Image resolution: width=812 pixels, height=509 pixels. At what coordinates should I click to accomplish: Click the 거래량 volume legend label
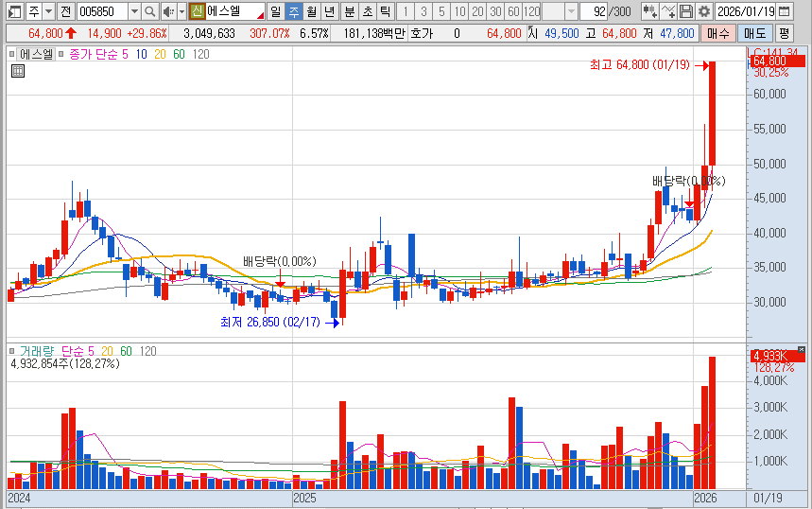tap(37, 351)
